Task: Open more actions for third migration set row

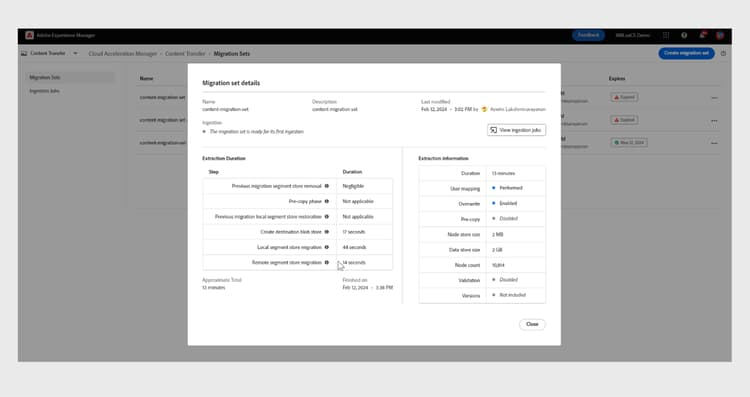Action: pyautogui.click(x=714, y=143)
